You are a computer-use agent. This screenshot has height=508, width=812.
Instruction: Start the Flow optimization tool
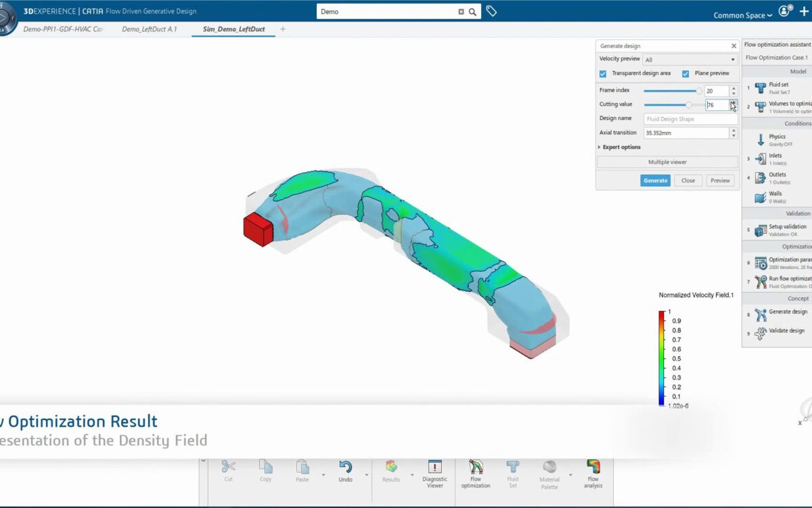(x=476, y=472)
